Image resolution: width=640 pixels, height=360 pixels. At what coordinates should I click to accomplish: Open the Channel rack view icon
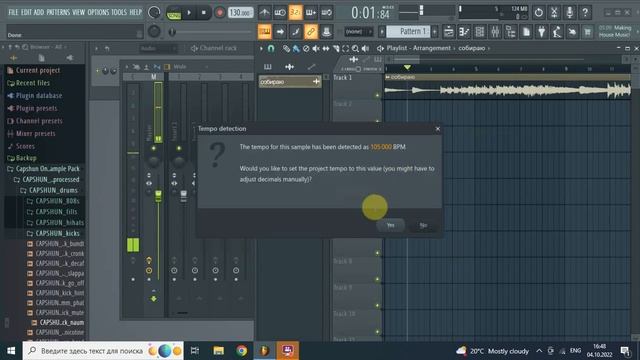480,31
